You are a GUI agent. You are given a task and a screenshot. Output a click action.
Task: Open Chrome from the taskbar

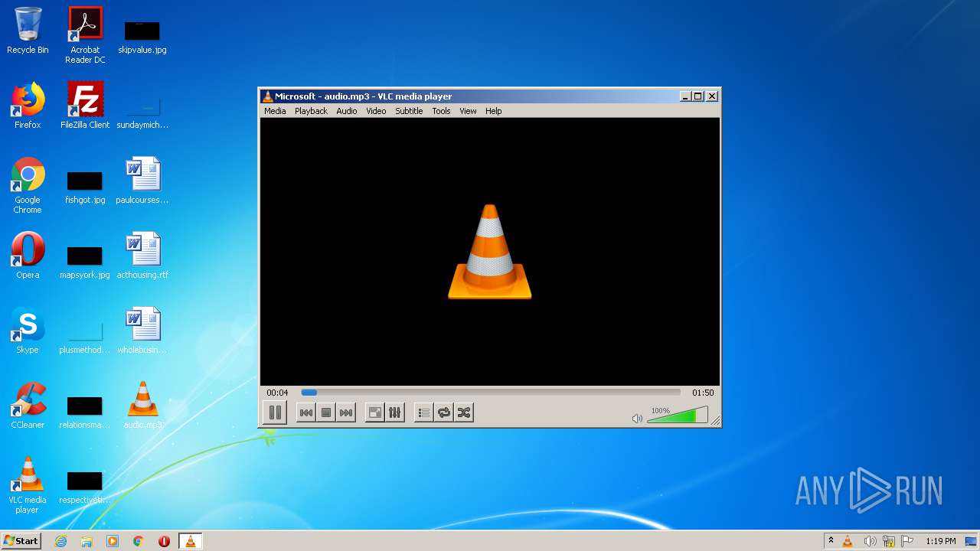[139, 541]
